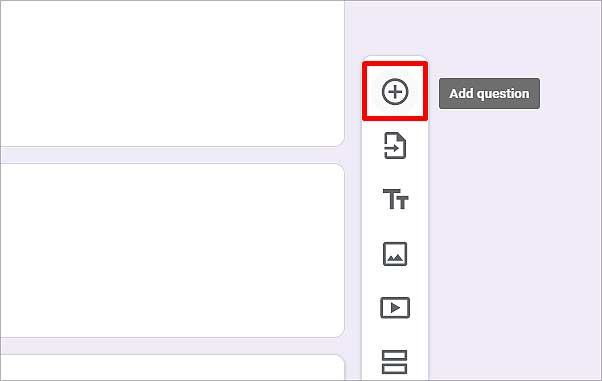Click the gap above the bottom card

(172, 346)
